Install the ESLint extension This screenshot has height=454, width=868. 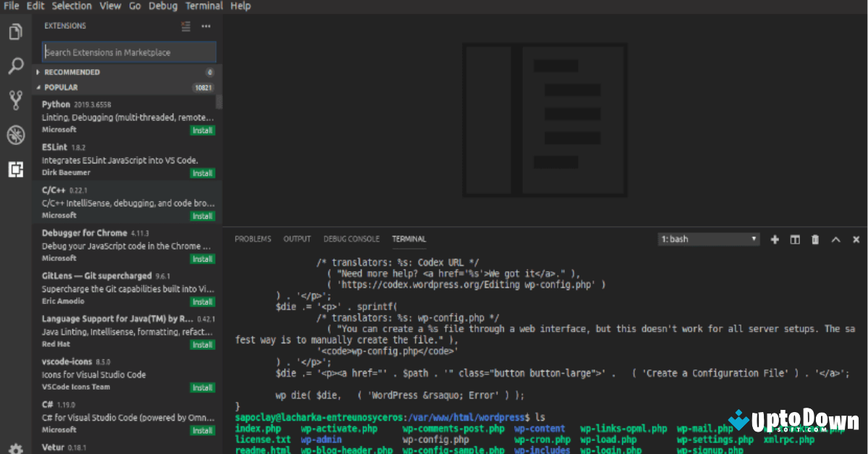(202, 173)
